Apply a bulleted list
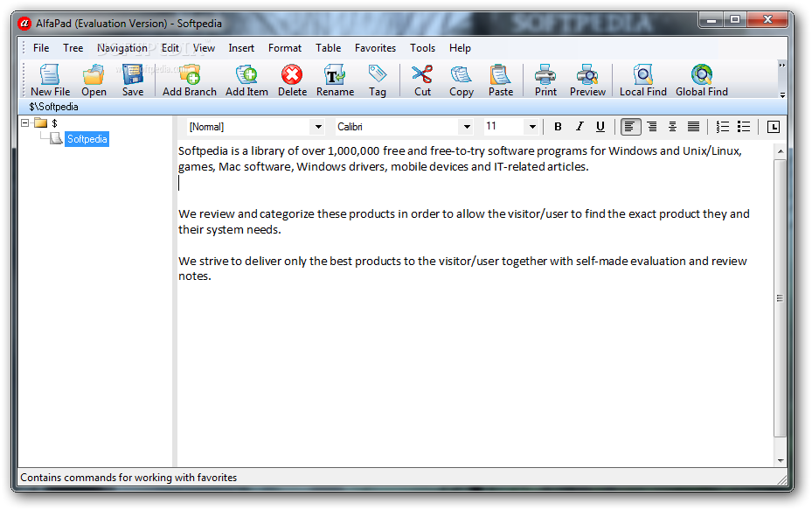The height and width of the screenshot is (510, 812). coord(744,127)
